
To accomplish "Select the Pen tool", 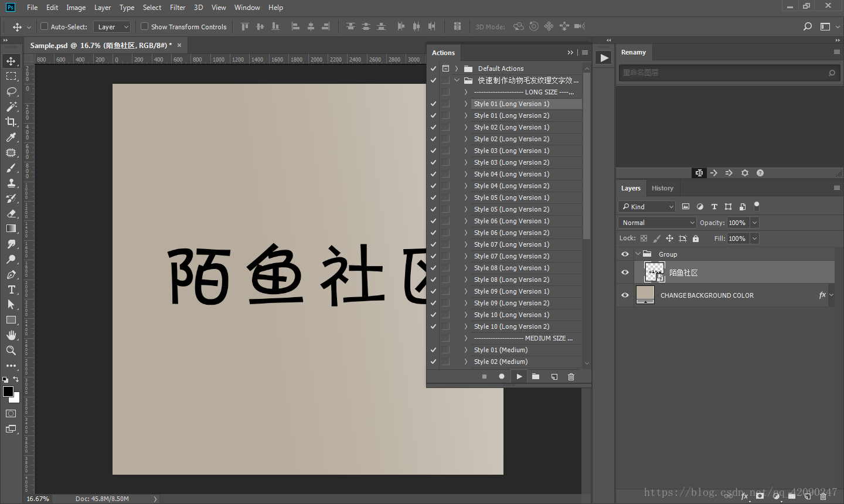I will point(11,274).
